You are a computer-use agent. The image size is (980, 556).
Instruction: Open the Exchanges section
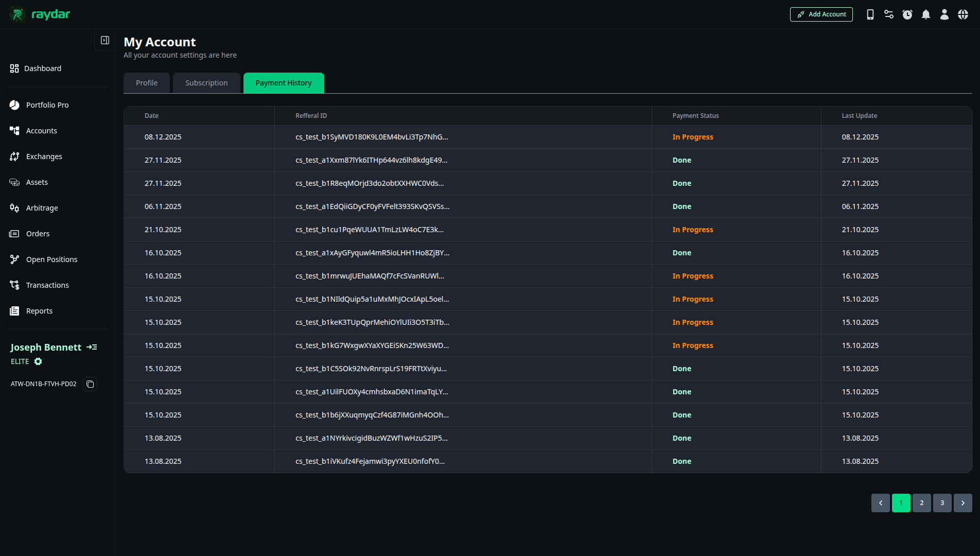[44, 156]
